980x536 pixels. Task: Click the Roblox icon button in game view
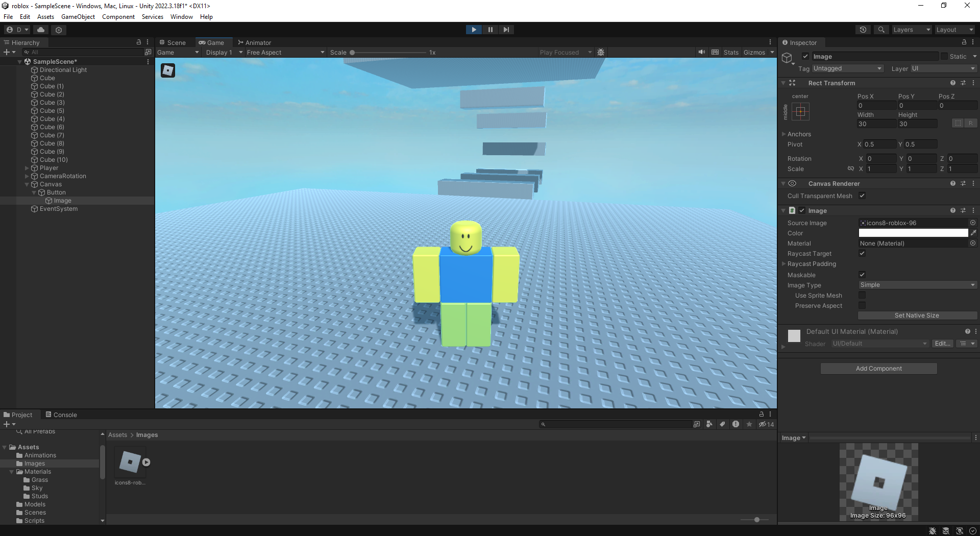[x=168, y=70]
